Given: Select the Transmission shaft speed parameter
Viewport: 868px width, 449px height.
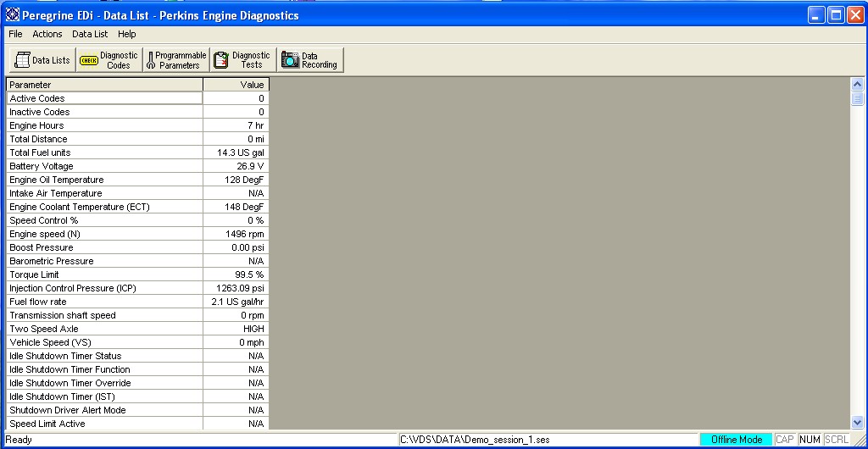Looking at the screenshot, I should point(104,315).
